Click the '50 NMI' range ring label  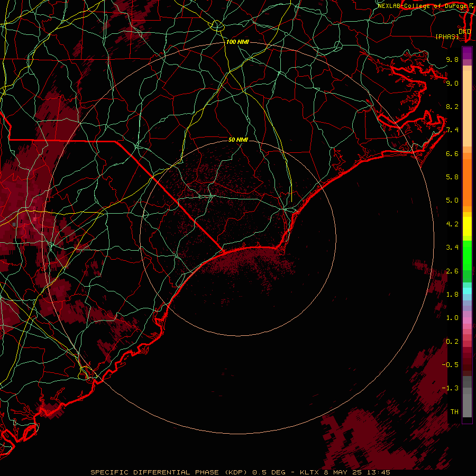238,140
